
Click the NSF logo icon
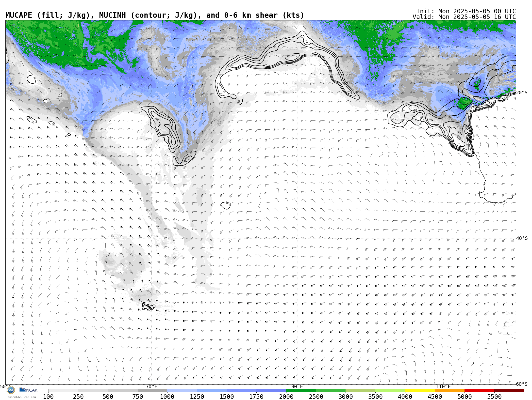(x=11, y=390)
